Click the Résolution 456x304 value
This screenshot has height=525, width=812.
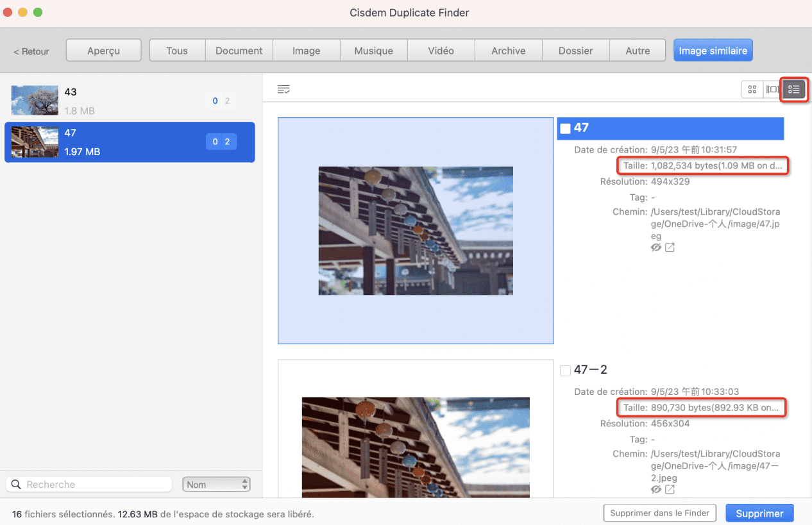click(670, 424)
